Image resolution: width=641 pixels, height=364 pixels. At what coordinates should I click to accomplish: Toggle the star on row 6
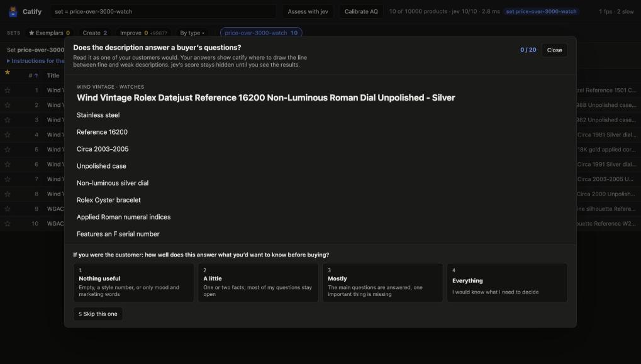click(x=8, y=164)
